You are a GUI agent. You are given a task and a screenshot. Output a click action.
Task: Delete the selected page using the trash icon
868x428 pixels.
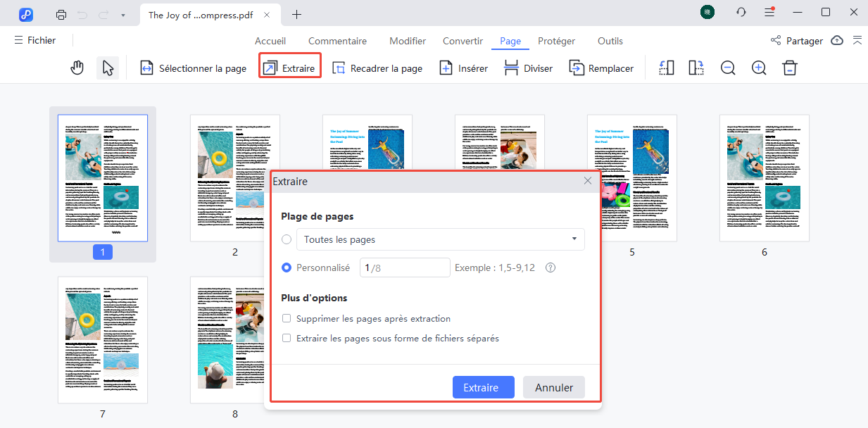789,68
